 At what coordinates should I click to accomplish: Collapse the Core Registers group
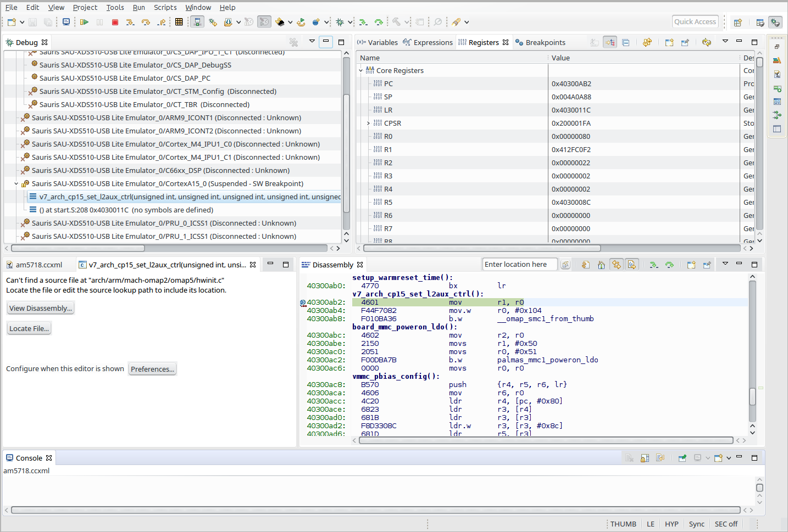(x=361, y=71)
